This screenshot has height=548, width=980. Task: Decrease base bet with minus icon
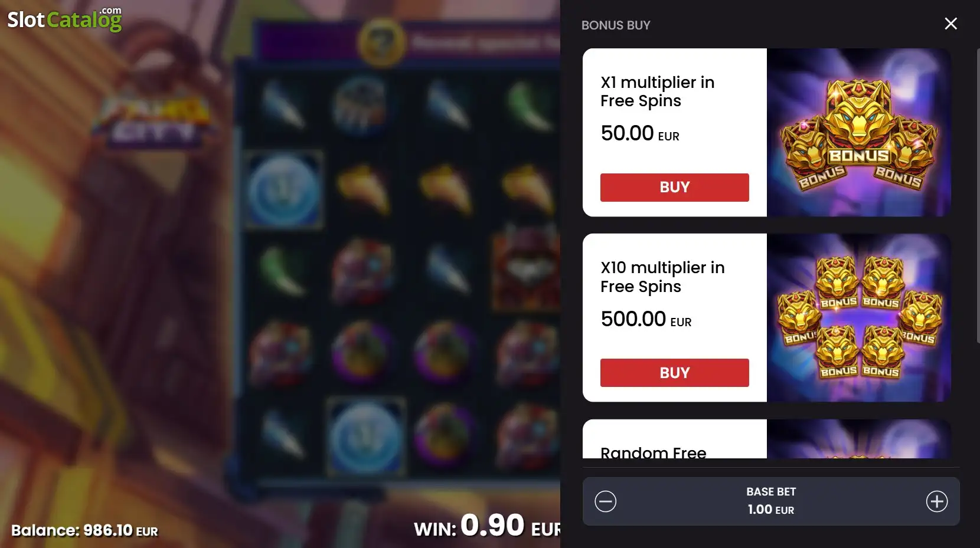click(x=605, y=501)
